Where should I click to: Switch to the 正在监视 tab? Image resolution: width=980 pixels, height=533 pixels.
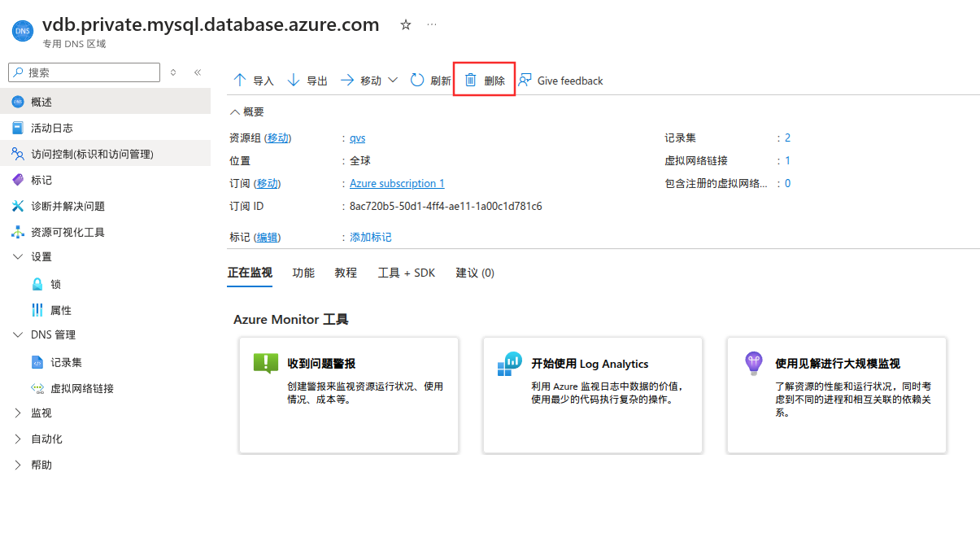(250, 273)
